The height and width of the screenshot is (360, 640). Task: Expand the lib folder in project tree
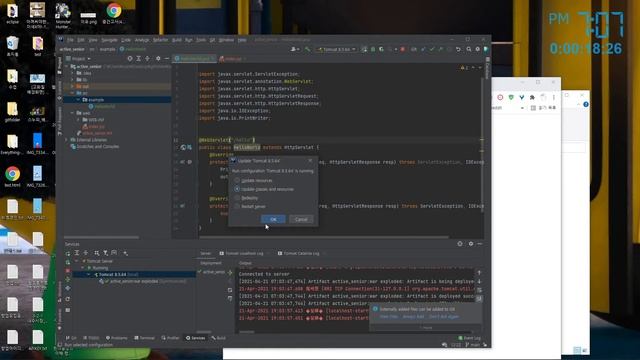pos(73,80)
